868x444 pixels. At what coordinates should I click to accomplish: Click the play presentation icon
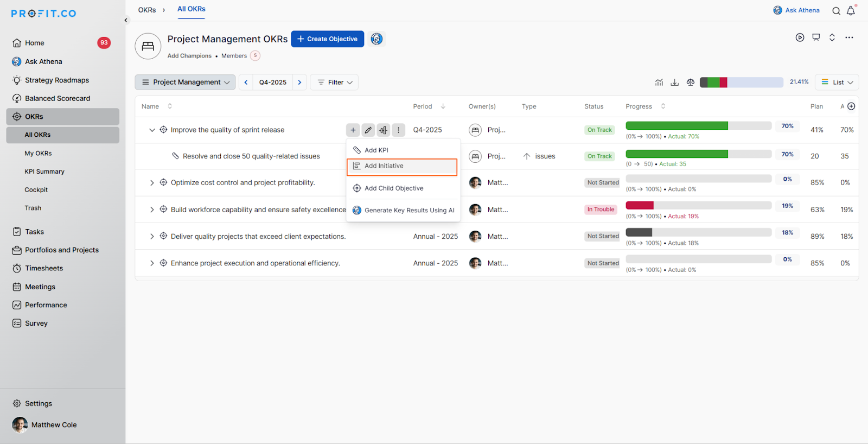click(800, 37)
